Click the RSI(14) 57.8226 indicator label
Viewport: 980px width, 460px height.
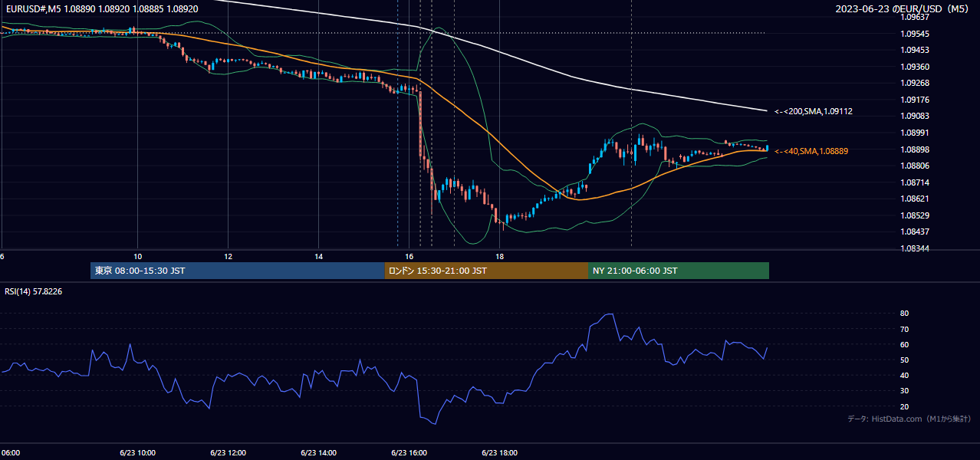[33, 291]
